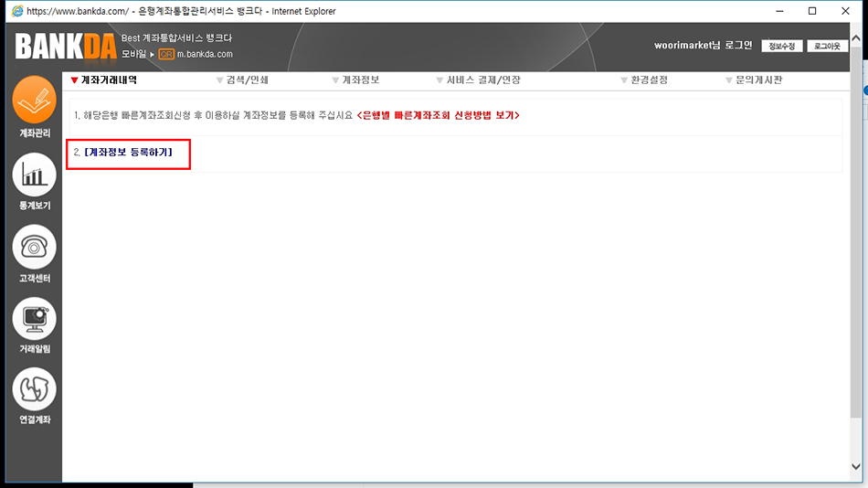Open 은행별 빠른계좌조회 신청방법 보기 link
The image size is (868, 488).
point(438,115)
